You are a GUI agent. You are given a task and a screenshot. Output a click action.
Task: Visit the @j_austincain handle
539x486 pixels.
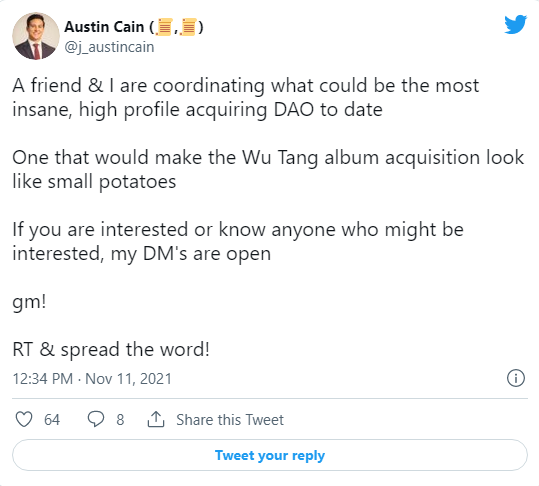tap(109, 47)
